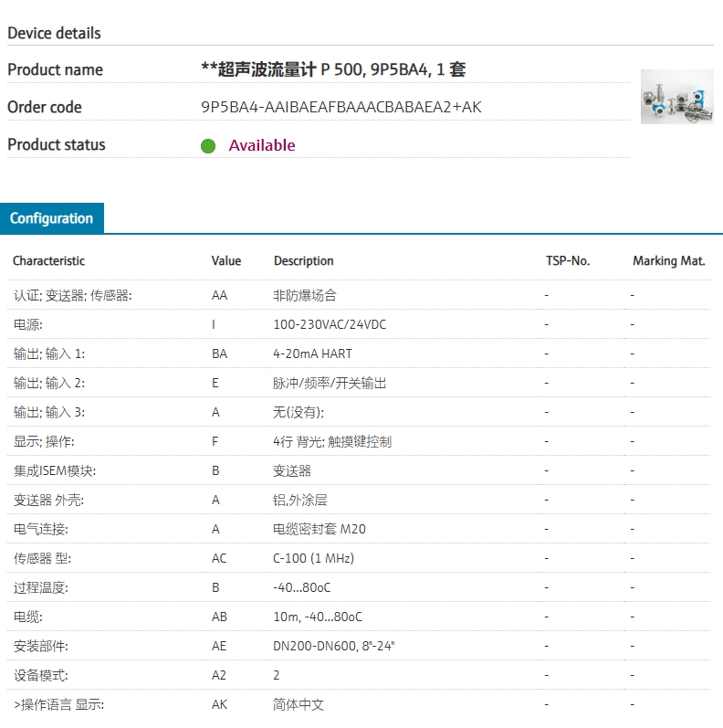Viewport: 723px width, 728px height.
Task: Click the 输出; 输入 2 row label
Action: tap(49, 383)
